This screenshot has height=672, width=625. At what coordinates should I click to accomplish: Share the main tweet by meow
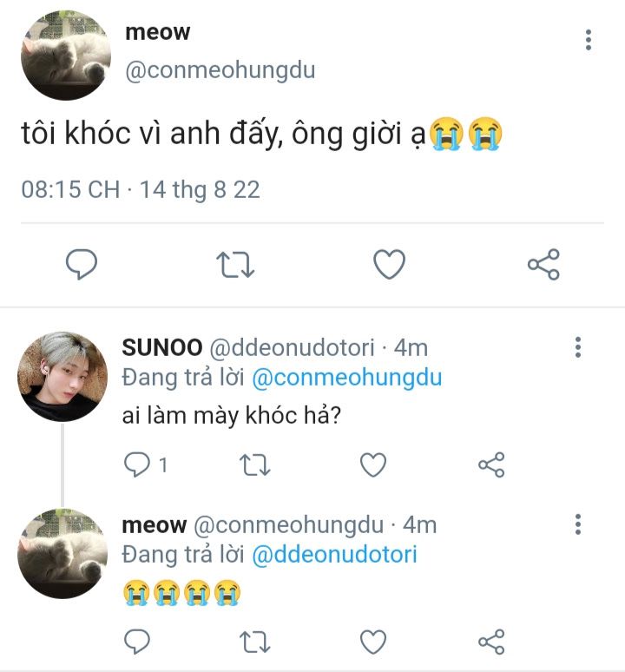543,264
